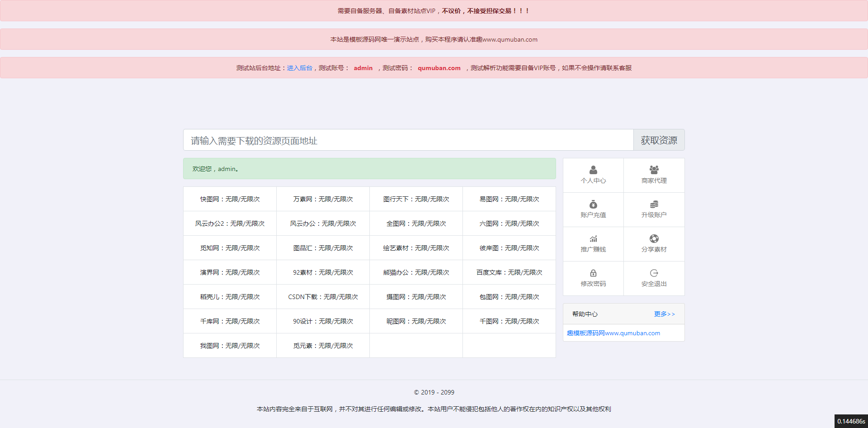Click the 安全退出 logout icon

click(654, 273)
